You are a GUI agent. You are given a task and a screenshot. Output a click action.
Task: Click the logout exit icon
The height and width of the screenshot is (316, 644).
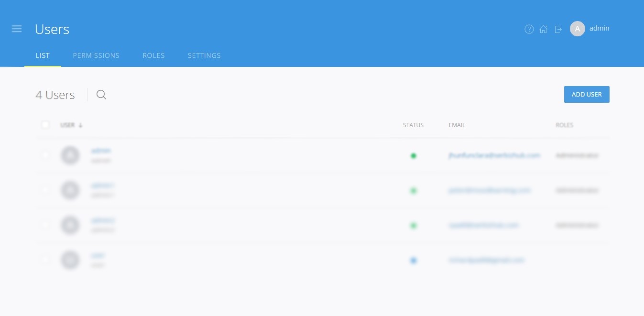pyautogui.click(x=558, y=29)
